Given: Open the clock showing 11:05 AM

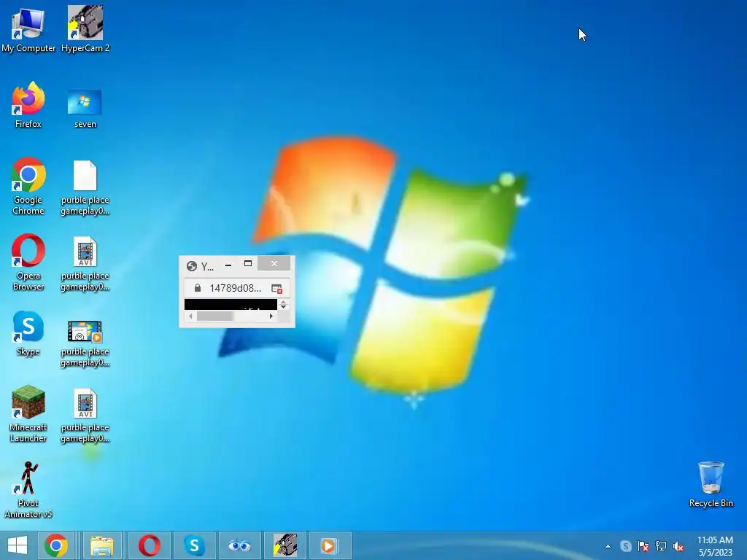Looking at the screenshot, I should point(715,546).
